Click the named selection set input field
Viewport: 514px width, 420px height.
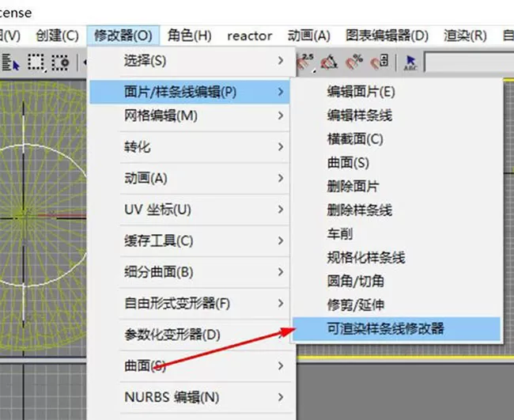[x=469, y=62]
